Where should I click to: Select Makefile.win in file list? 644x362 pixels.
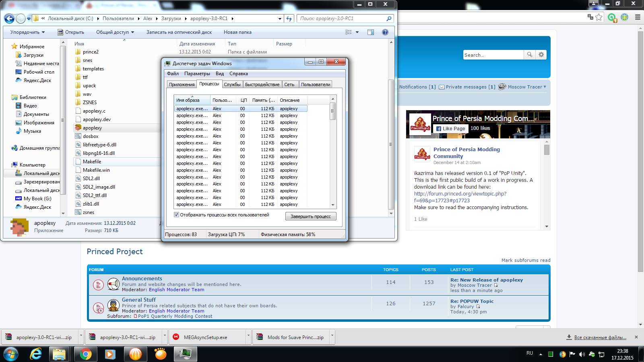96,170
